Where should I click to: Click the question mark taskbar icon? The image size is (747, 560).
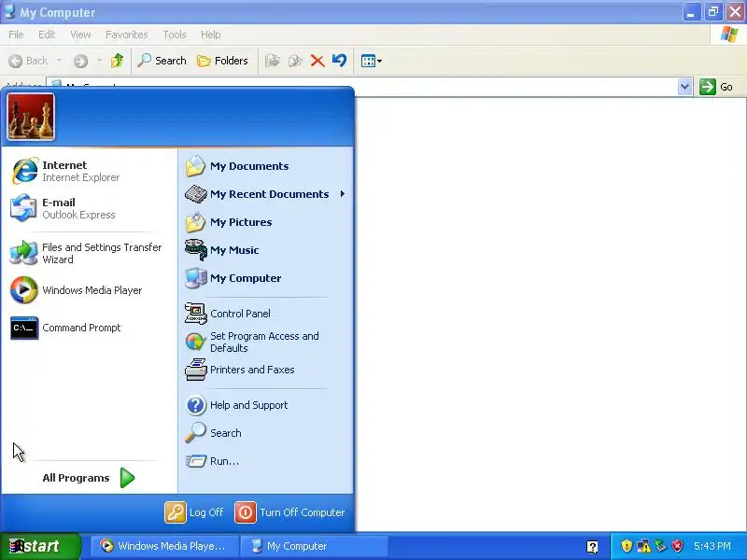pos(592,547)
